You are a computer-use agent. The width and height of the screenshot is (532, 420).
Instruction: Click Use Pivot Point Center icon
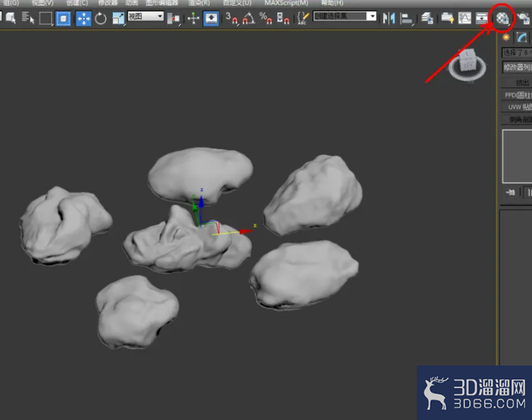tap(173, 18)
